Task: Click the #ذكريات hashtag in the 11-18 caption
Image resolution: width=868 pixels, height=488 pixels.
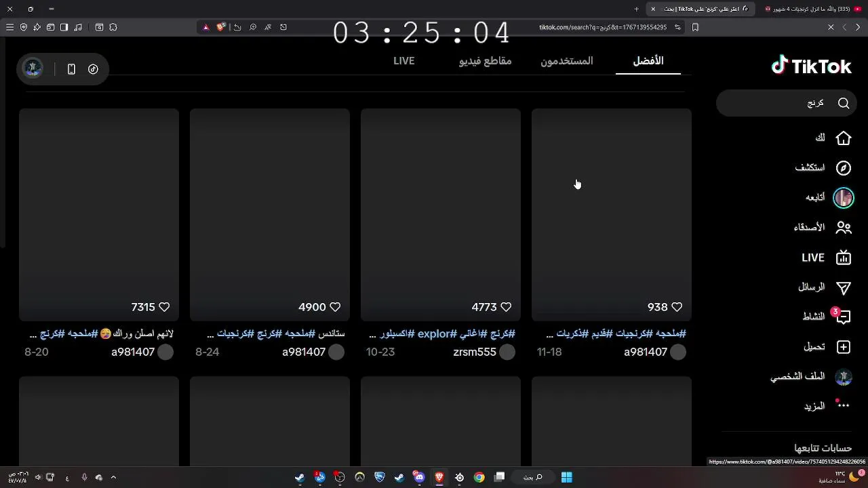Action: (572, 333)
